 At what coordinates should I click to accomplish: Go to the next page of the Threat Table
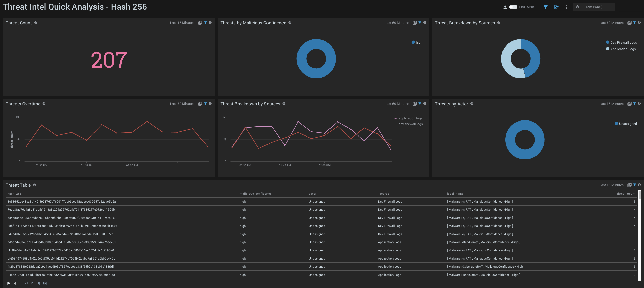(39, 283)
